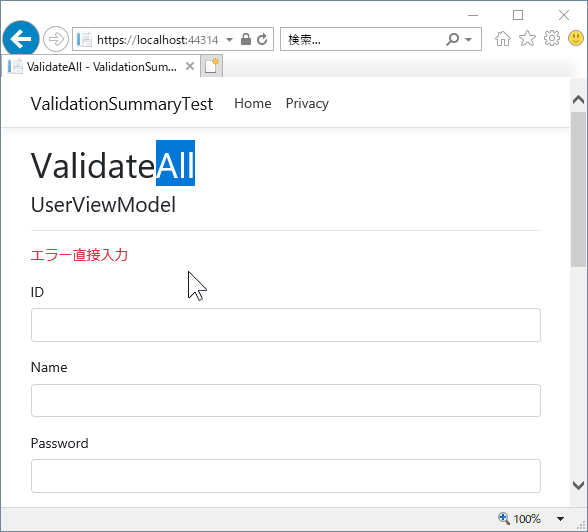The image size is (588, 532).
Task: Focus the Password input field
Action: [286, 476]
